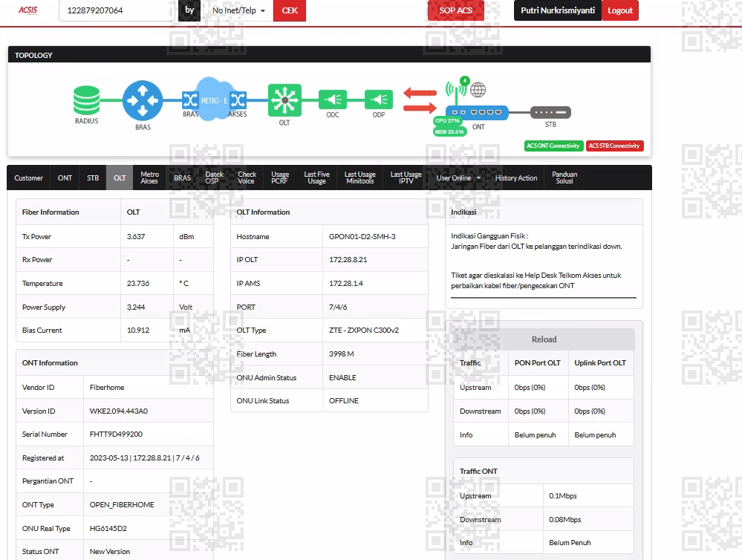This screenshot has height=560, width=742.
Task: Select the OLT tab
Action: coord(120,178)
